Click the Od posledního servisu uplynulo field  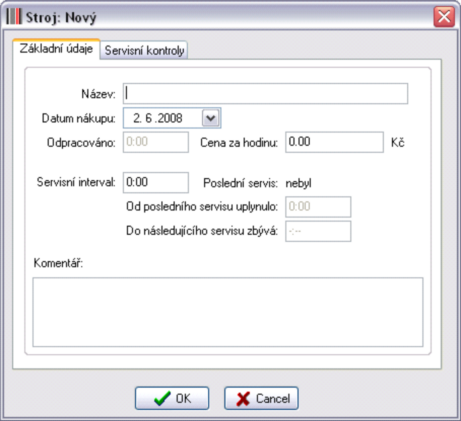[318, 207]
